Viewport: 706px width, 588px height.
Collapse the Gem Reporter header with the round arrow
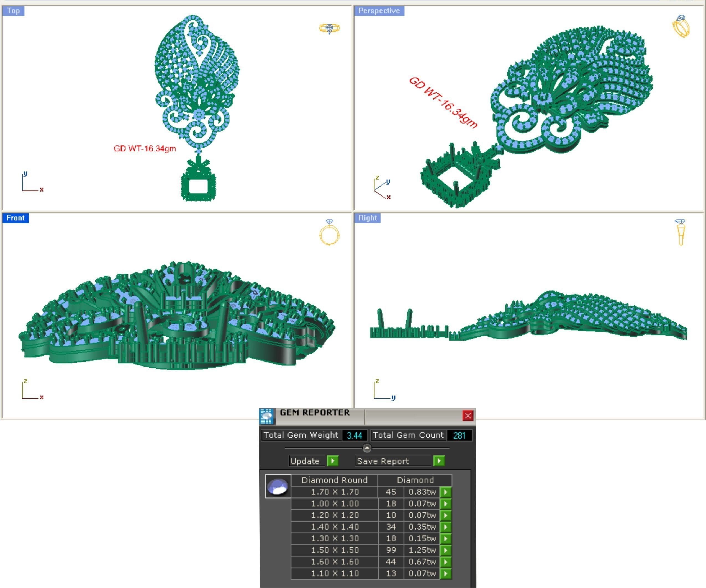[x=367, y=448]
